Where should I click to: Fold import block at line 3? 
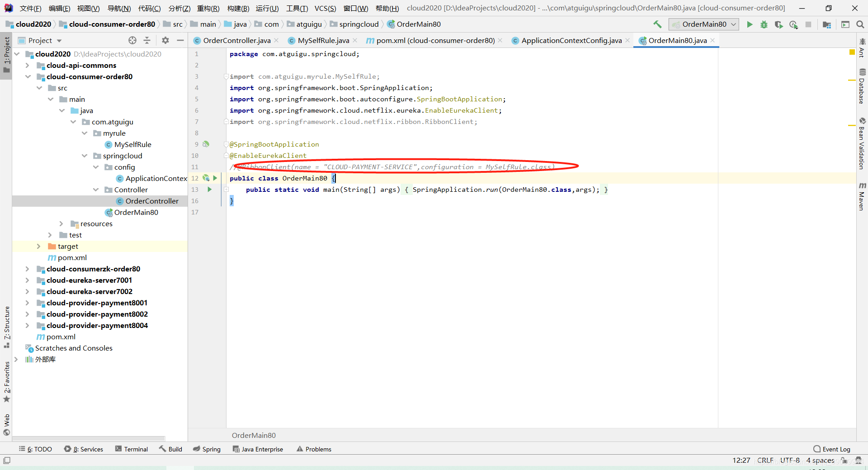click(x=226, y=76)
